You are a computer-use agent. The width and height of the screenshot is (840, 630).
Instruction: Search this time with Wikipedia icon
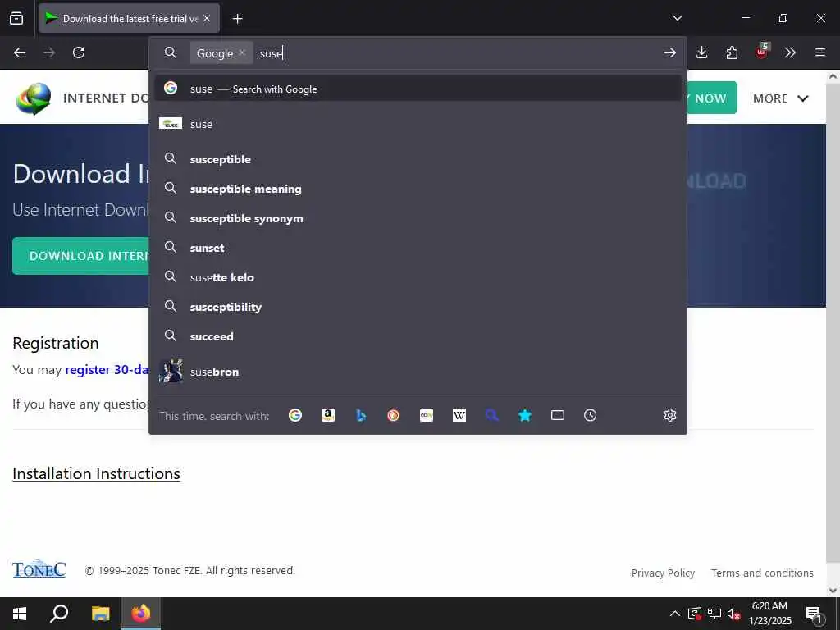[x=459, y=415]
